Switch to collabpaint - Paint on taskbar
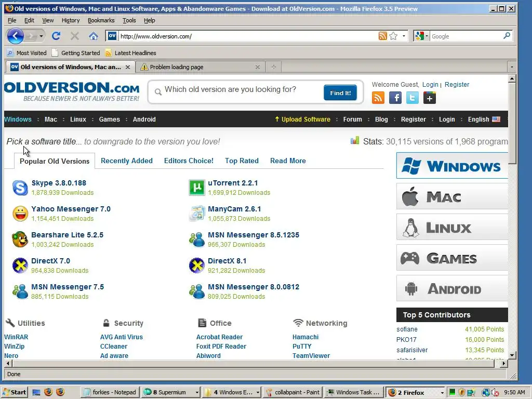 point(293,392)
